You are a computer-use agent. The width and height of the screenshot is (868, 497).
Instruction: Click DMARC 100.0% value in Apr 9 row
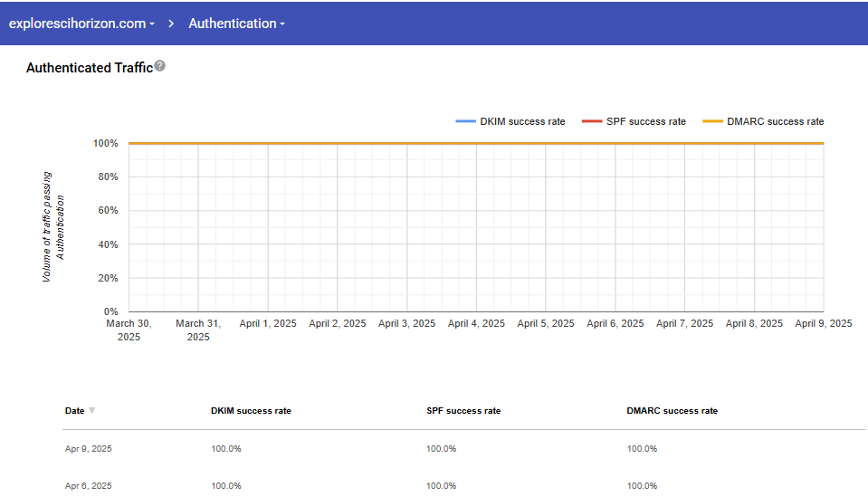pyautogui.click(x=642, y=449)
